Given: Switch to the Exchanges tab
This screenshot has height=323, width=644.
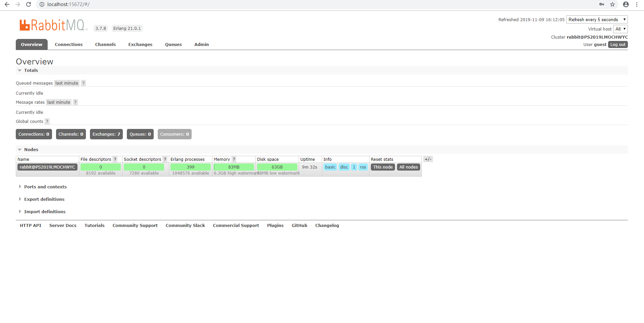Looking at the screenshot, I should [140, 44].
